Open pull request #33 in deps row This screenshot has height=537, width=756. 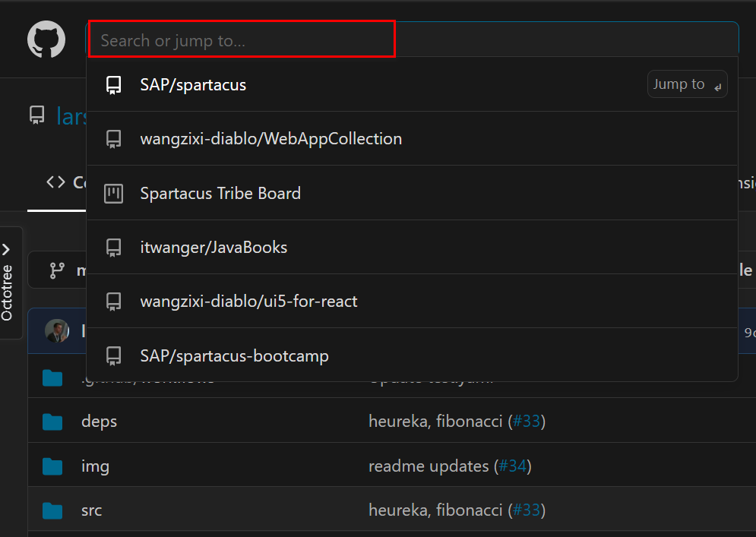[526, 422]
